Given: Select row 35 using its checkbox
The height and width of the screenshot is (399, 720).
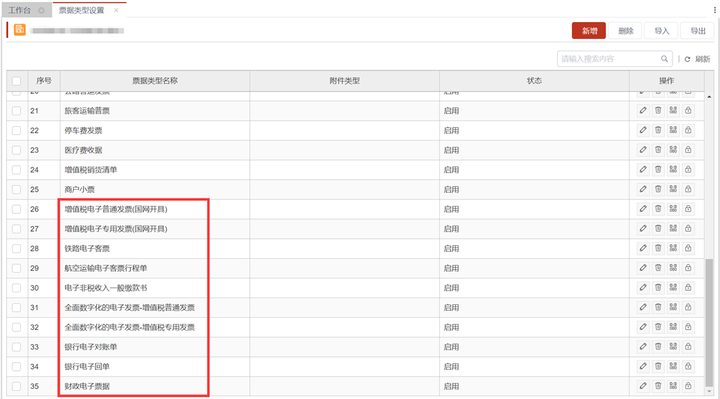Looking at the screenshot, I should pyautogui.click(x=17, y=386).
